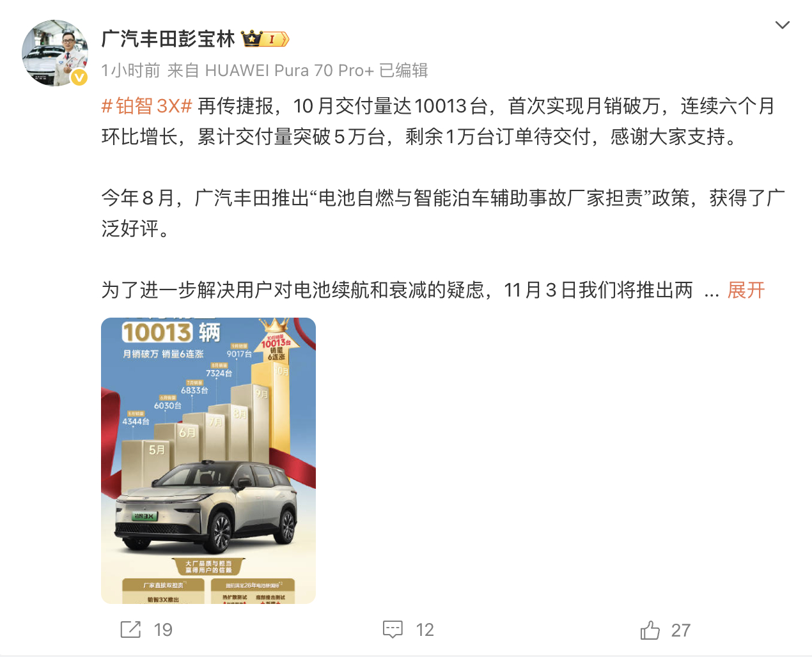The width and height of the screenshot is (812, 657).
Task: Open the post options chevron menu
Action: point(782,25)
